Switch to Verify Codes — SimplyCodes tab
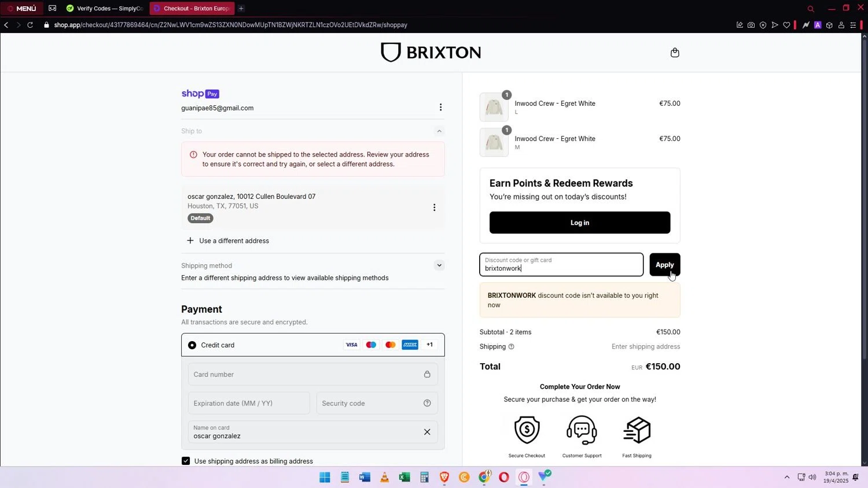Viewport: 868px width, 488px height. coord(105,8)
